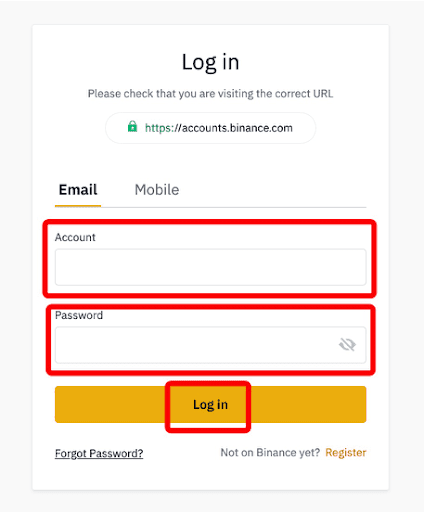The height and width of the screenshot is (512, 424).
Task: Focus the Account input field
Action: tap(211, 267)
